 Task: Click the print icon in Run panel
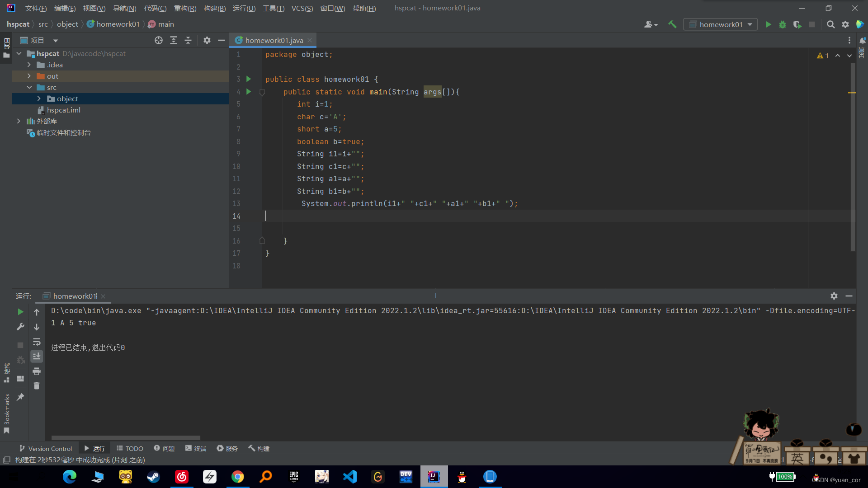point(37,371)
